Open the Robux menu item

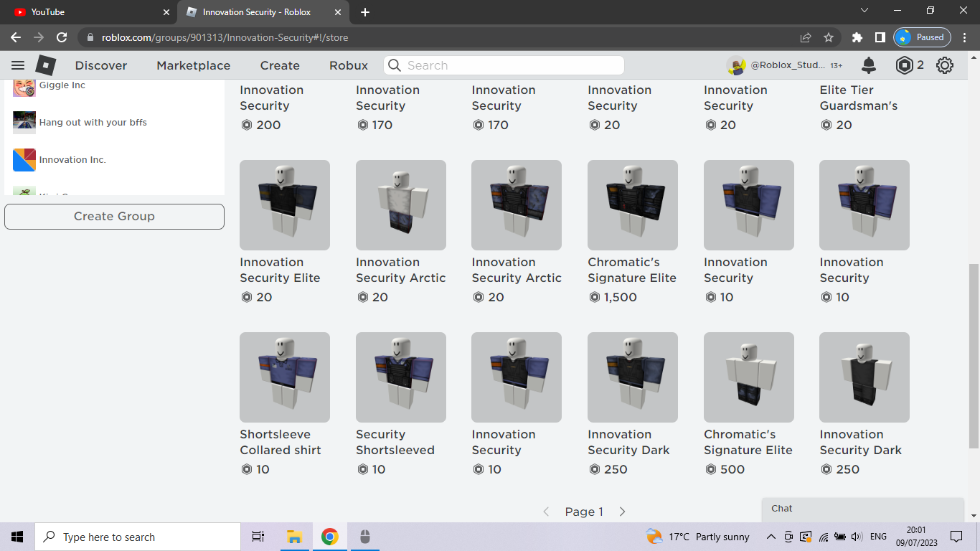(349, 65)
